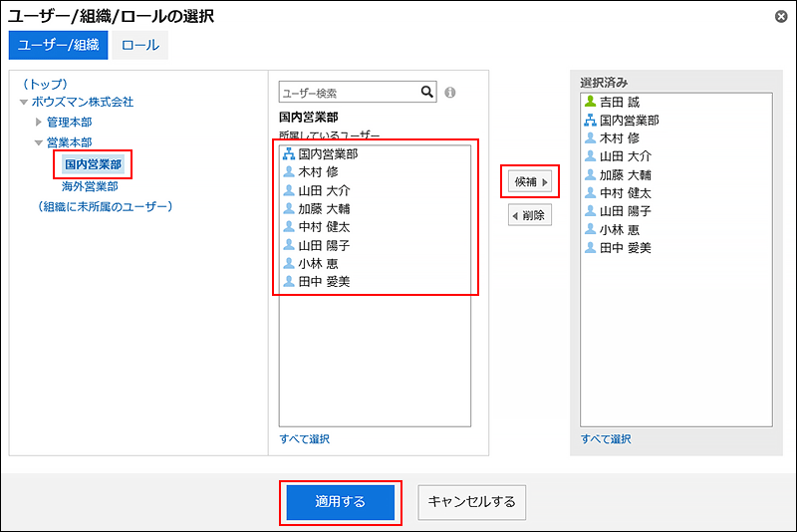Click the 削除 remove button
Viewport: 797px width, 532px height.
530,215
